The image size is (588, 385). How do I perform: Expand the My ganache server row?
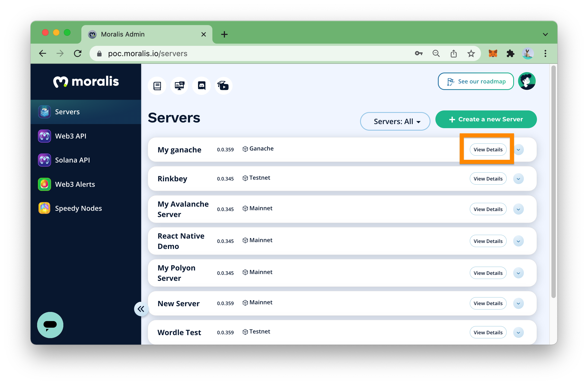pyautogui.click(x=518, y=150)
